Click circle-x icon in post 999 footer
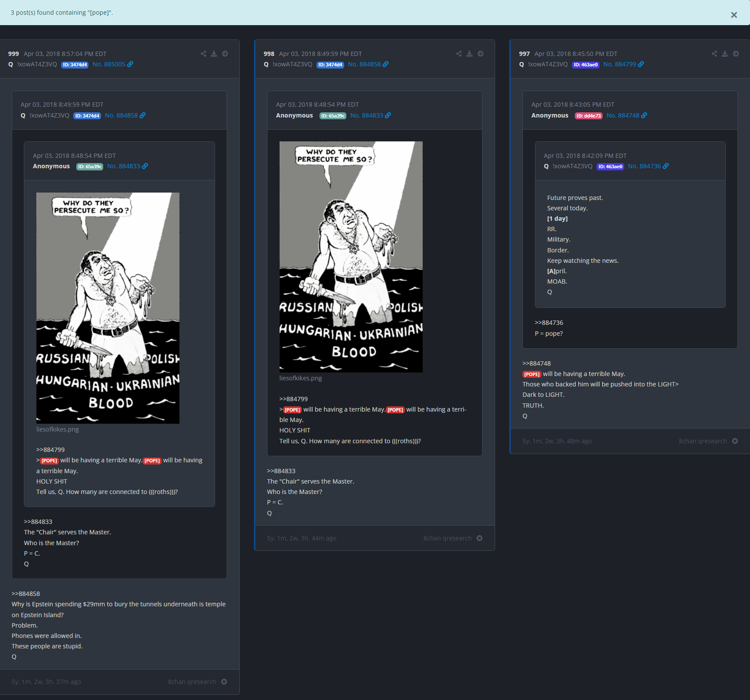 (224, 682)
